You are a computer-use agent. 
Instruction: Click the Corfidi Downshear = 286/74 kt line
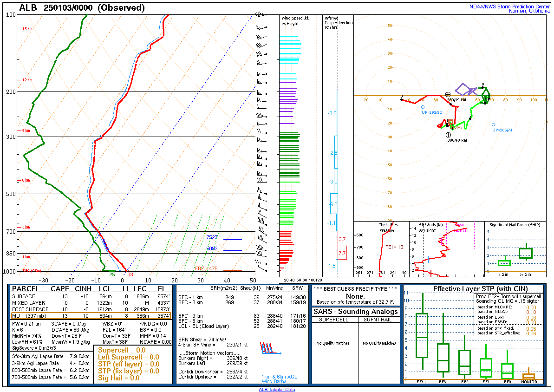click(x=213, y=372)
